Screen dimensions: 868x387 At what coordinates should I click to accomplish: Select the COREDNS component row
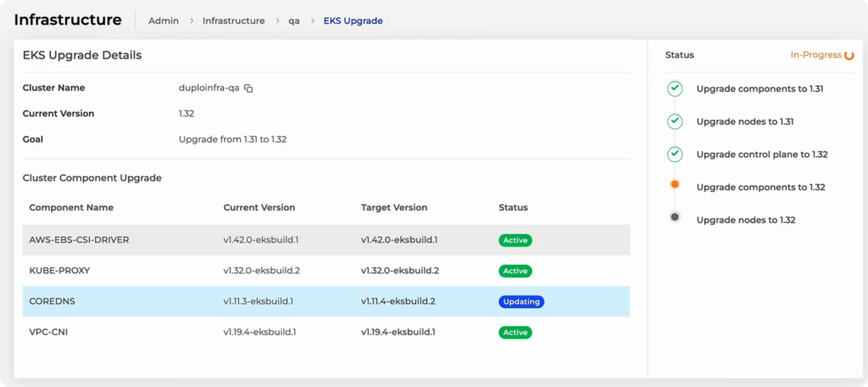(x=53, y=301)
